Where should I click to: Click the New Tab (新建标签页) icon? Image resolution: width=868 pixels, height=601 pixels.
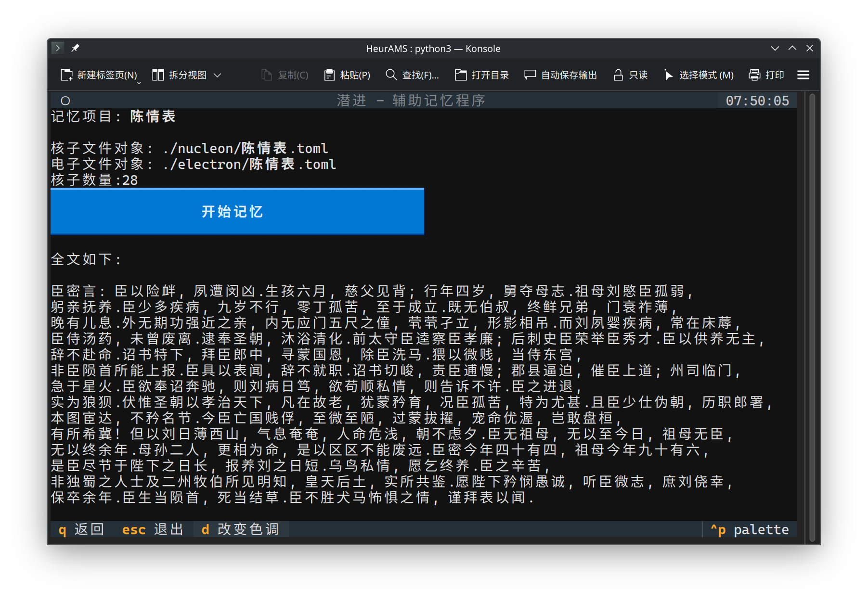click(x=66, y=75)
